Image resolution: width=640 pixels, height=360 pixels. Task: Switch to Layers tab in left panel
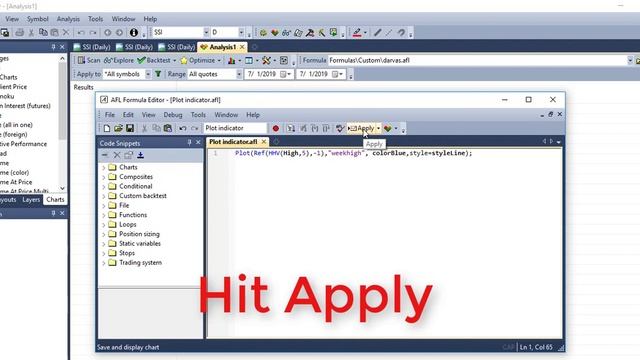coord(31,200)
